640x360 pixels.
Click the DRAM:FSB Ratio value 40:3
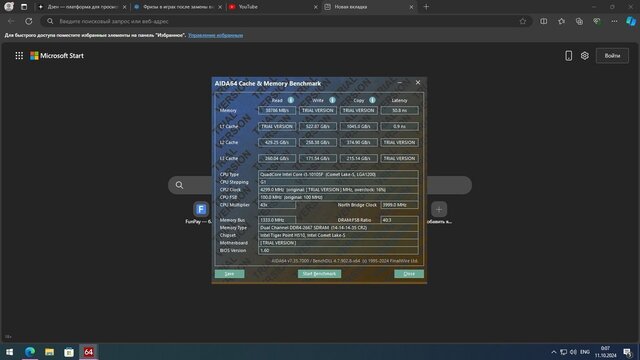[x=399, y=220]
